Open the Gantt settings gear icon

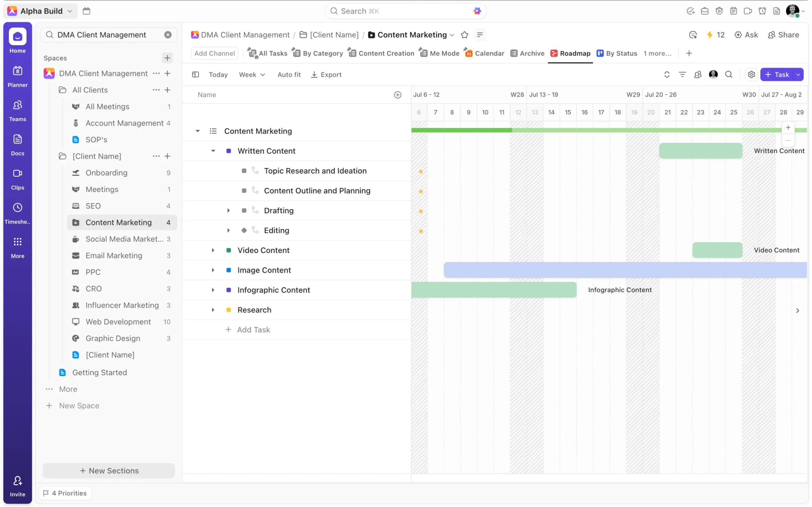click(751, 74)
